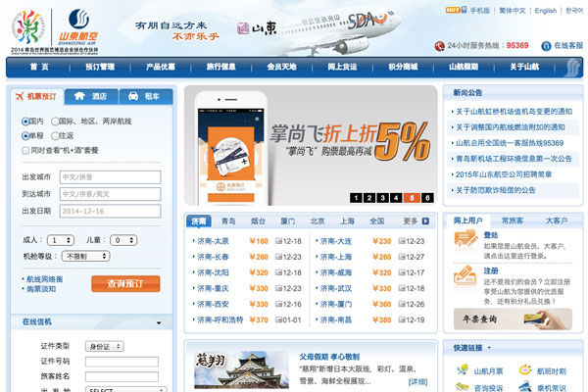Click the 航班时刻 clock icon
The width and height of the screenshot is (588, 392).
click(525, 369)
